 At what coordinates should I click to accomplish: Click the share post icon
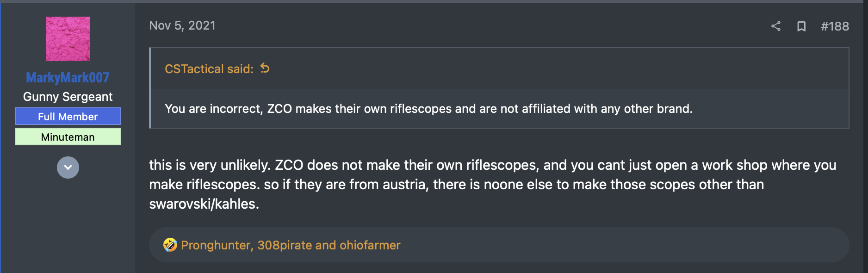pyautogui.click(x=776, y=26)
